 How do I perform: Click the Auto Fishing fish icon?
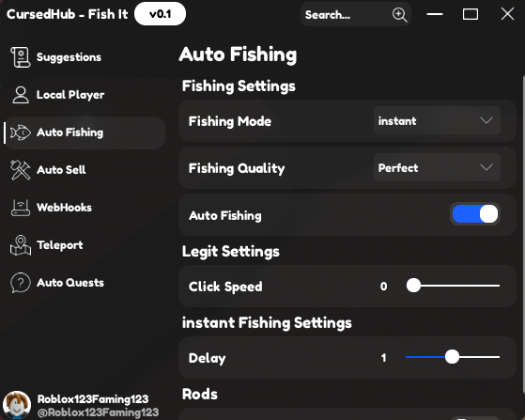(21, 132)
